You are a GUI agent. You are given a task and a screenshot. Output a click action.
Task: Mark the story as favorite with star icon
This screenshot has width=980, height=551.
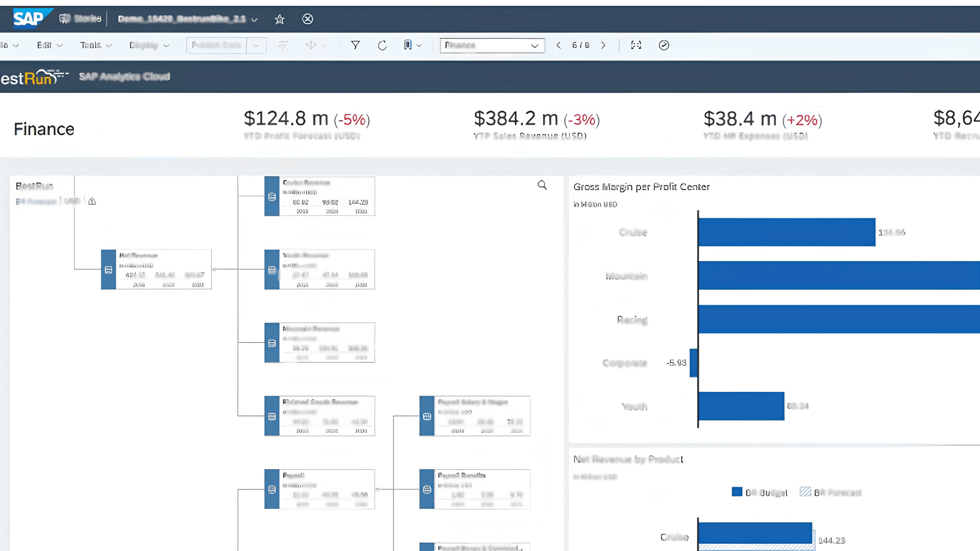pos(279,19)
